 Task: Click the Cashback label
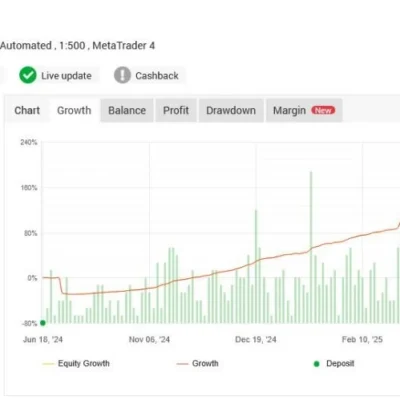pyautogui.click(x=157, y=76)
